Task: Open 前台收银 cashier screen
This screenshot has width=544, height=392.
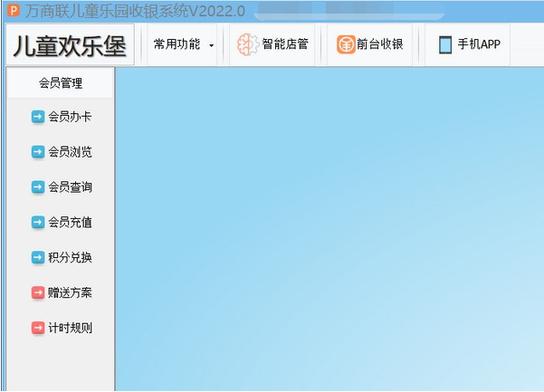Action: pos(370,44)
